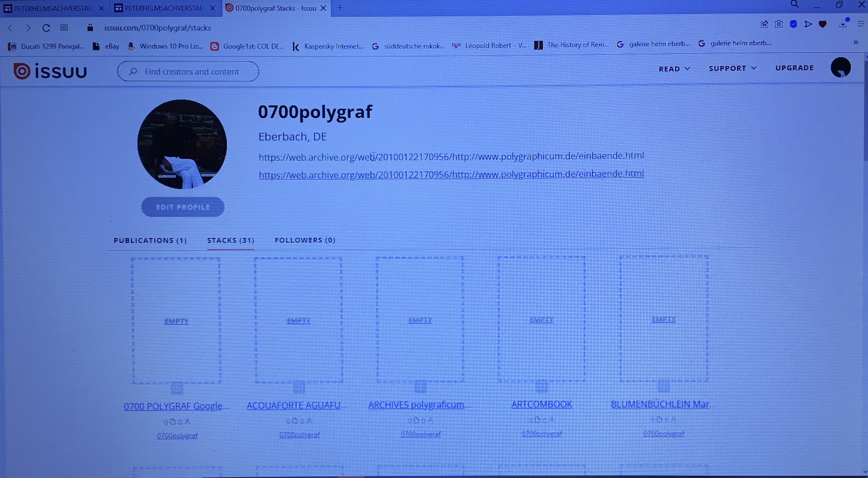Click the scroll down arrow at page bottom
Screen dimensions: 868x478
865,472
